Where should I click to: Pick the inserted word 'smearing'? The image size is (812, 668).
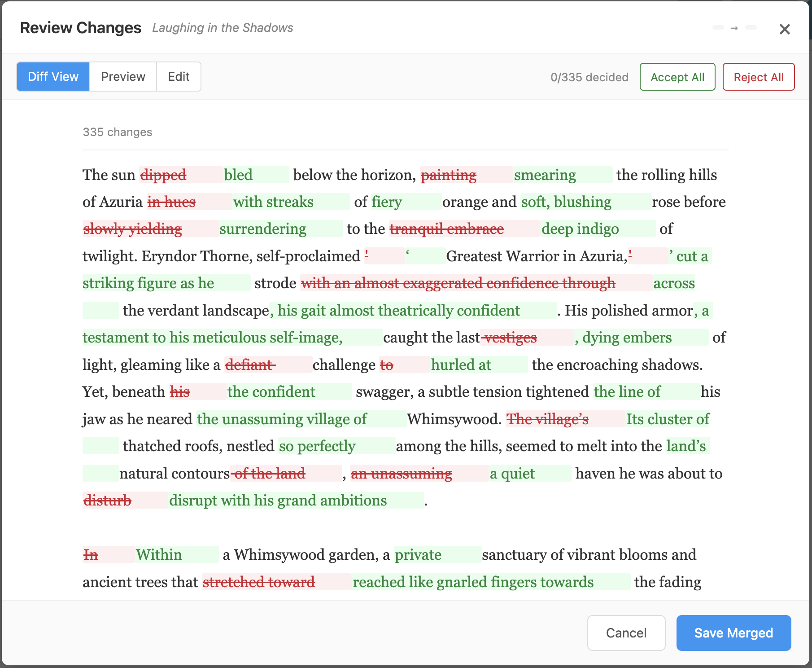point(545,175)
